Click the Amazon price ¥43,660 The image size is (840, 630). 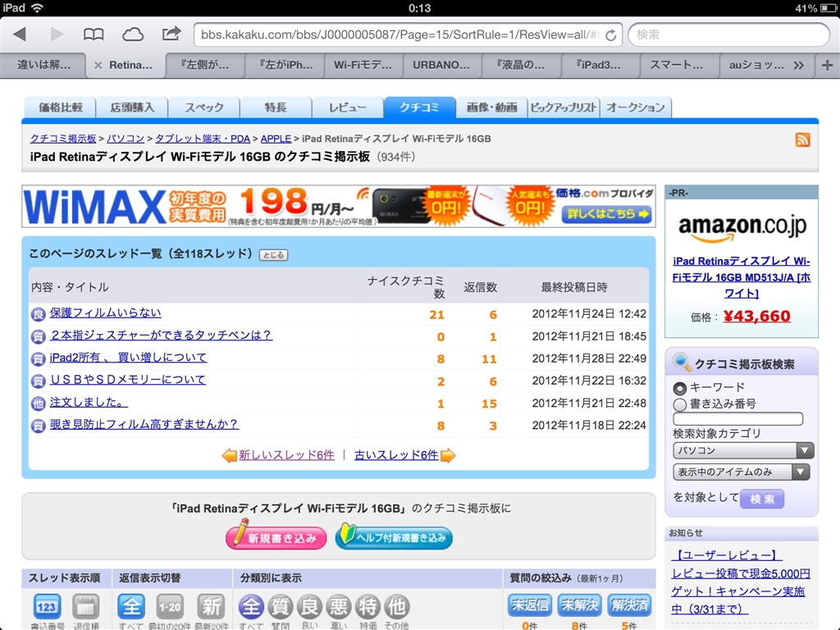(756, 316)
